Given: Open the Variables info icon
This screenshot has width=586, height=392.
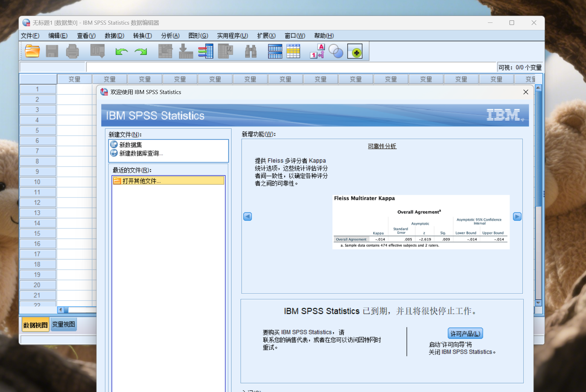Looking at the screenshot, I should click(206, 51).
